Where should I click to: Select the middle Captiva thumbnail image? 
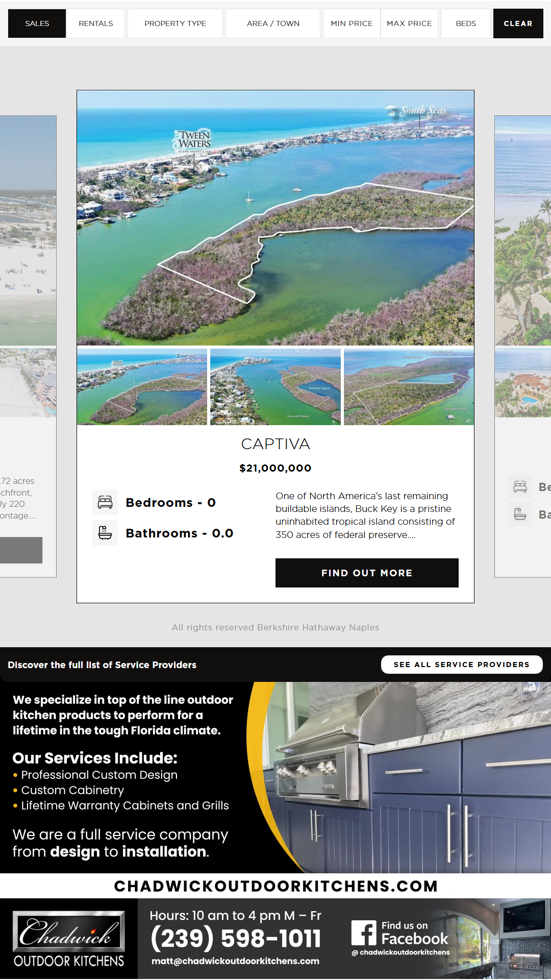[275, 387]
